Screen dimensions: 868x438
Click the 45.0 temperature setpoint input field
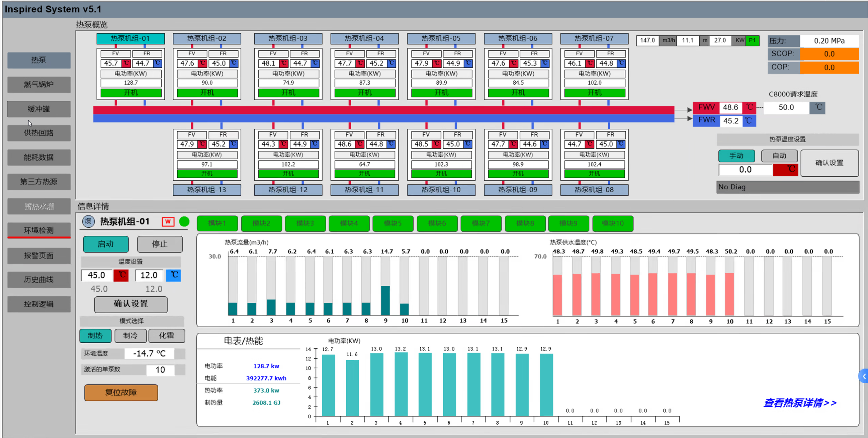click(x=97, y=275)
